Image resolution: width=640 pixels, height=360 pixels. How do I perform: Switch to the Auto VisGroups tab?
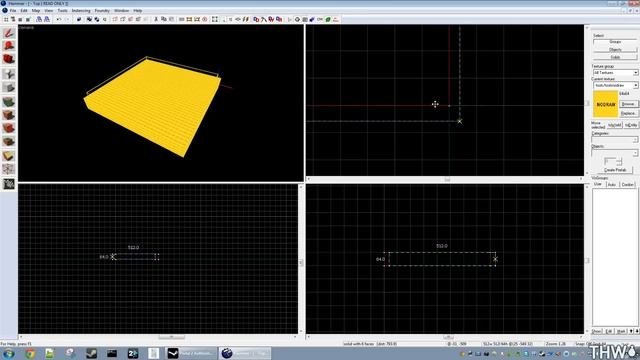tap(612, 184)
